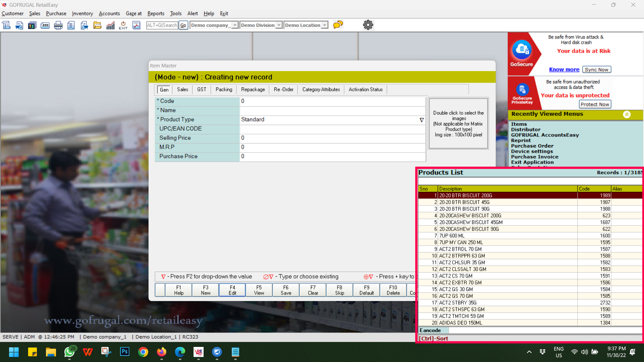The height and width of the screenshot is (362, 644).
Task: Switch to the GST tab
Action: click(x=202, y=89)
